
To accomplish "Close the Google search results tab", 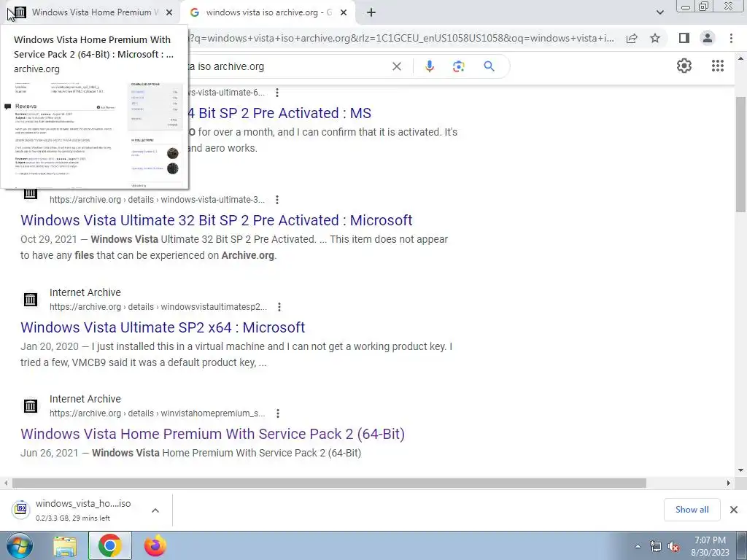I will coord(344,13).
